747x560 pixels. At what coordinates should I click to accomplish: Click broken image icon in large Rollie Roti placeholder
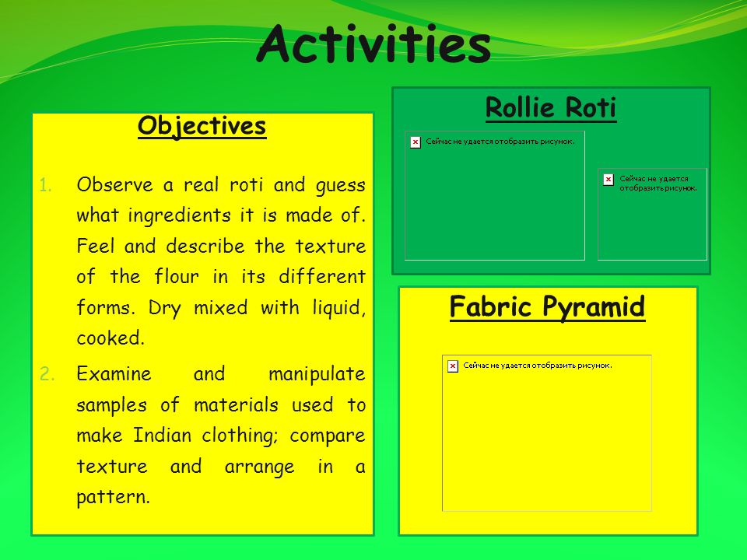point(416,142)
